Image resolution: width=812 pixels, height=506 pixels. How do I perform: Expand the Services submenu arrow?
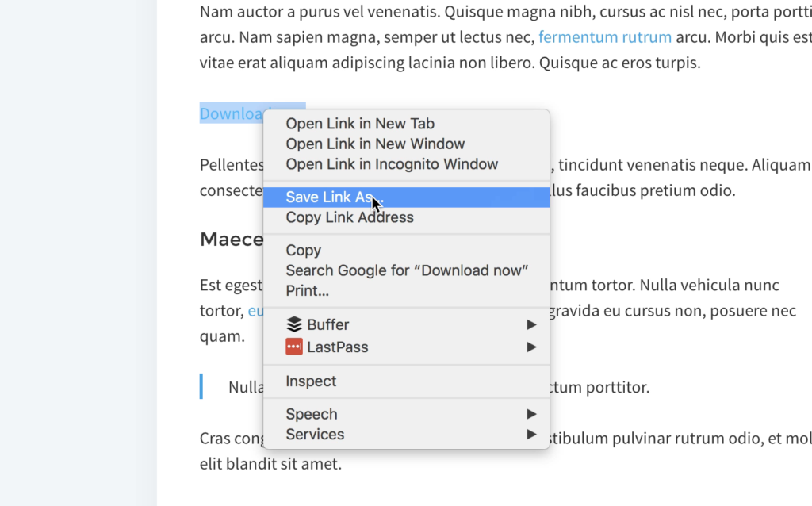click(531, 434)
